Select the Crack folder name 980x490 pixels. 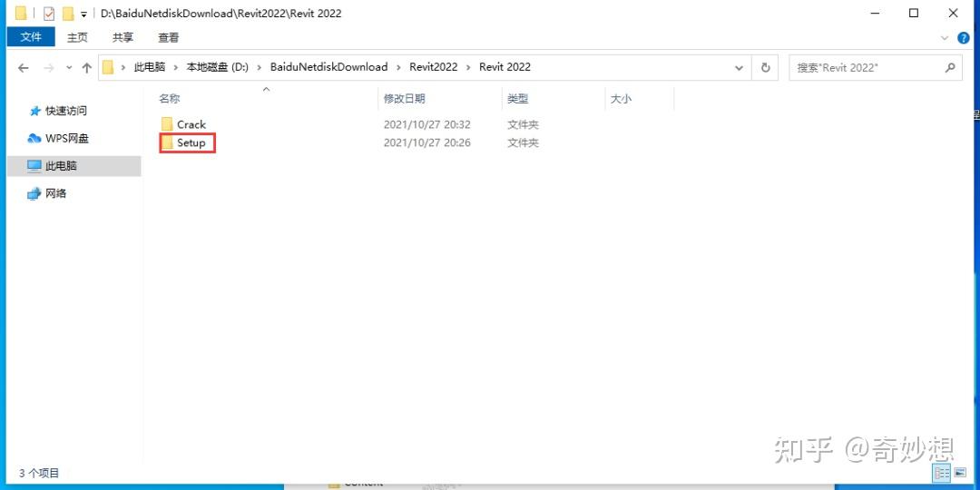pyautogui.click(x=191, y=124)
